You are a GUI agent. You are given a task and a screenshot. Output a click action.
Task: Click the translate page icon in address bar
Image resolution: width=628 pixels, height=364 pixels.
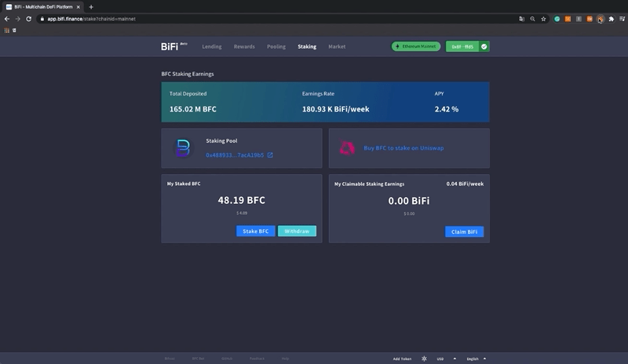[521, 19]
